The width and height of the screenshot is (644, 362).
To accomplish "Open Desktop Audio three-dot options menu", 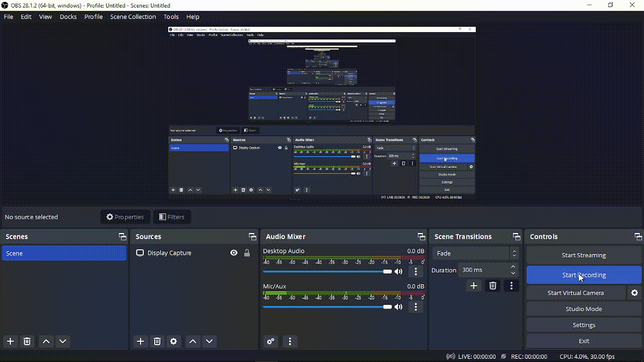I will coord(416,271).
